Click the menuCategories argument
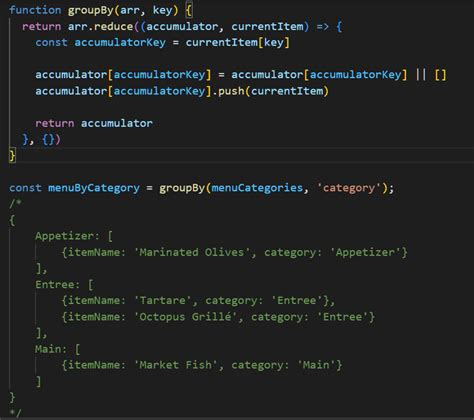Viewport: 474px width, 420px height. pos(257,188)
